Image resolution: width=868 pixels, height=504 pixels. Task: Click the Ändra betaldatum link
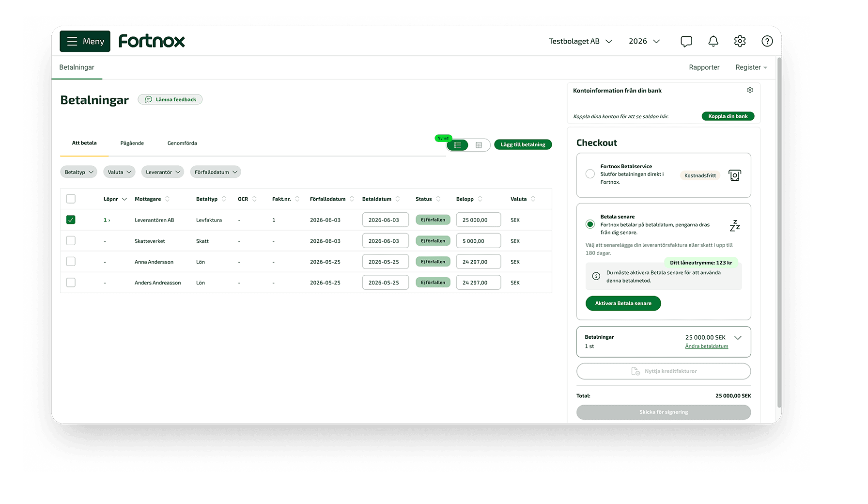tap(707, 346)
